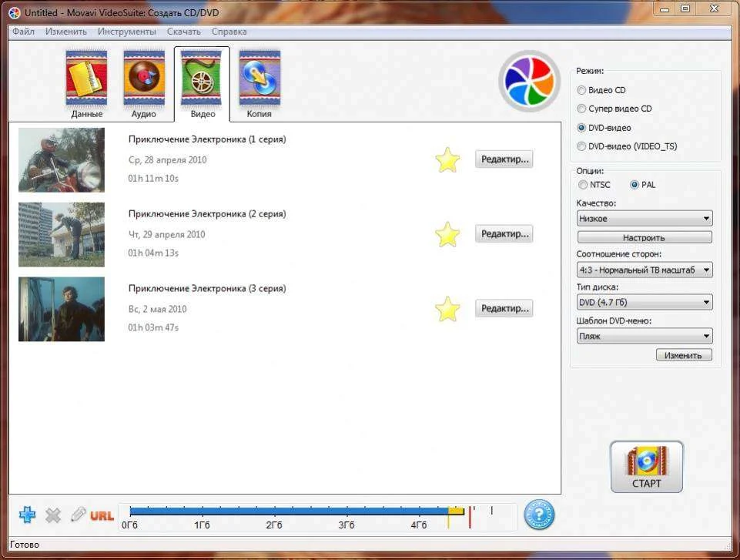Viewport: 740px width, 560px height.
Task: Switch to the Аудио tab
Action: 144,84
